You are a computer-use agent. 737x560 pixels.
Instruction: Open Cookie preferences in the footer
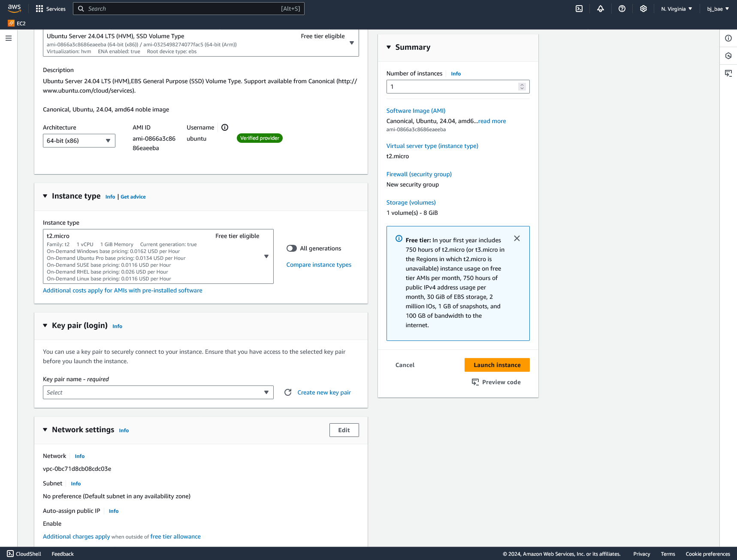(708, 554)
